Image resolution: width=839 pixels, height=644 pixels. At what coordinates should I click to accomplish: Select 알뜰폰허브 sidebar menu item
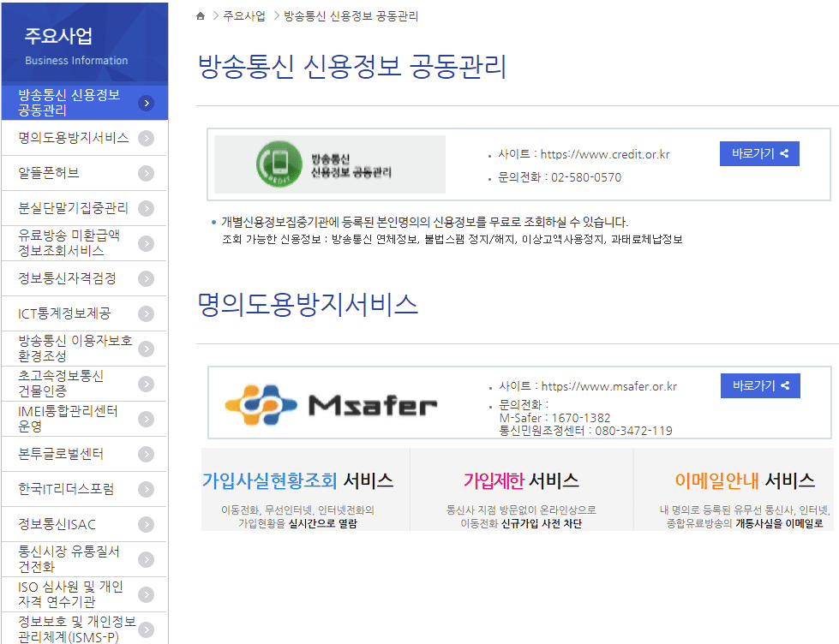pyautogui.click(x=85, y=173)
